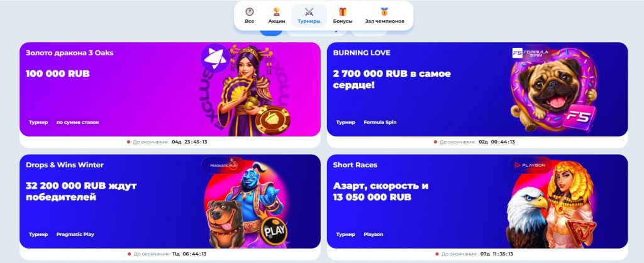Click the gift box Бонусы icon

click(x=343, y=11)
